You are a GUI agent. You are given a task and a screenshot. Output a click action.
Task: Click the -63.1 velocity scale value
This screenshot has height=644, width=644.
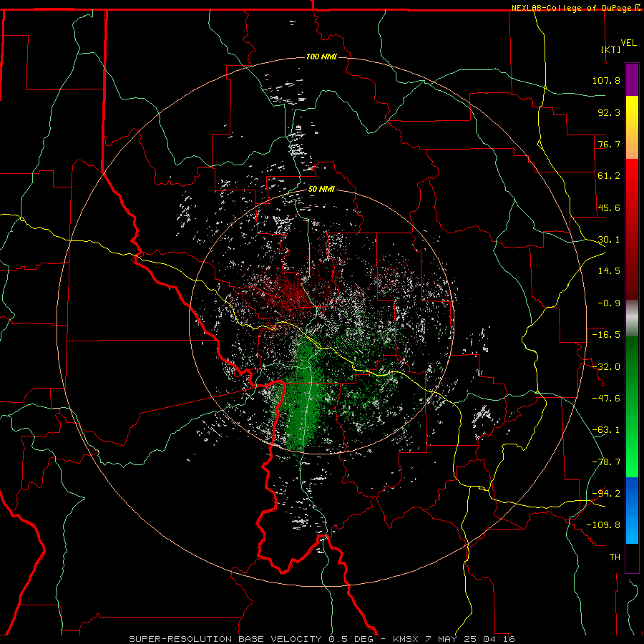(x=606, y=430)
